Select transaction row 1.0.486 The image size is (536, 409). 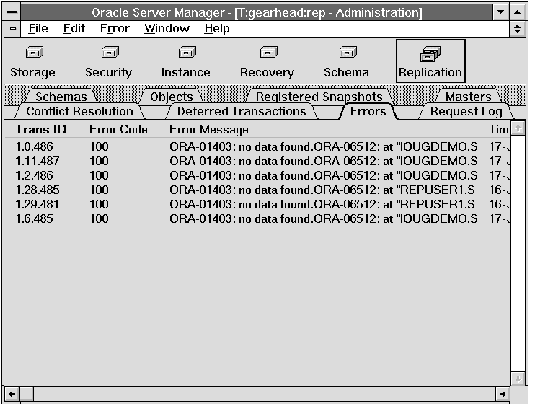point(257,147)
